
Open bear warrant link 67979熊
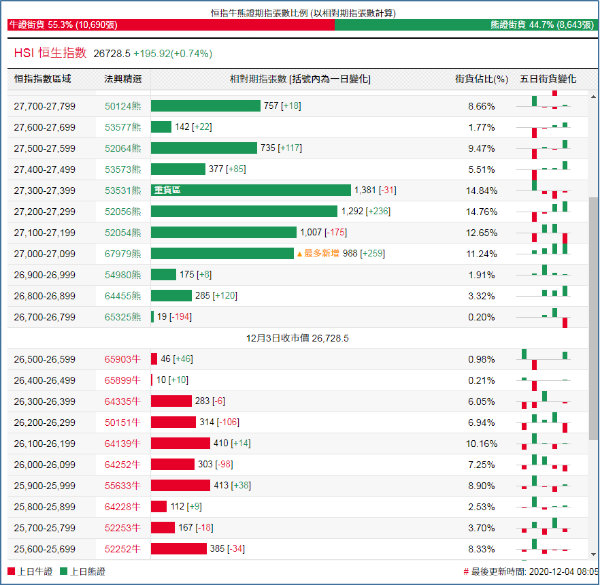click(x=123, y=254)
